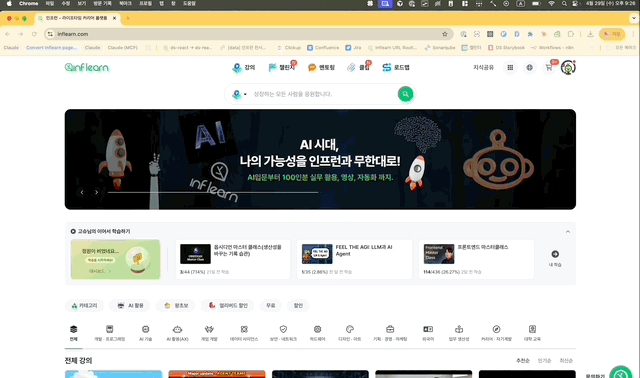Open the 옵시디언 마스터 클래스 course card
Image resolution: width=640 pixels, height=378 pixels.
pyautogui.click(x=233, y=259)
